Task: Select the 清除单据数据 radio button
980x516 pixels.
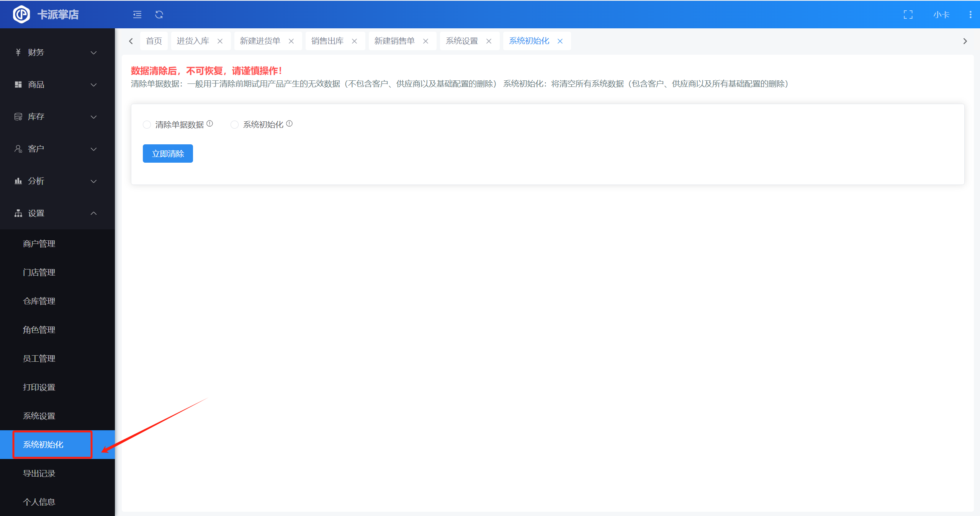Action: [147, 125]
